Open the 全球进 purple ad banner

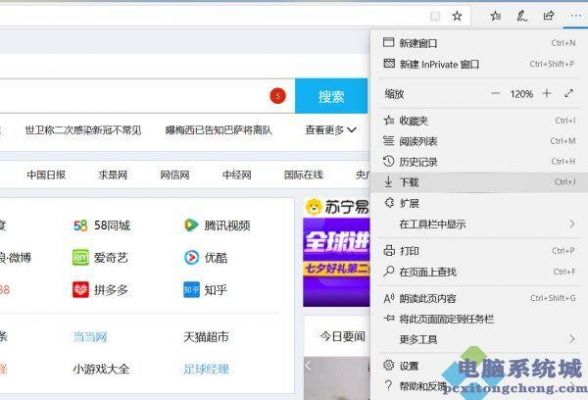point(336,262)
